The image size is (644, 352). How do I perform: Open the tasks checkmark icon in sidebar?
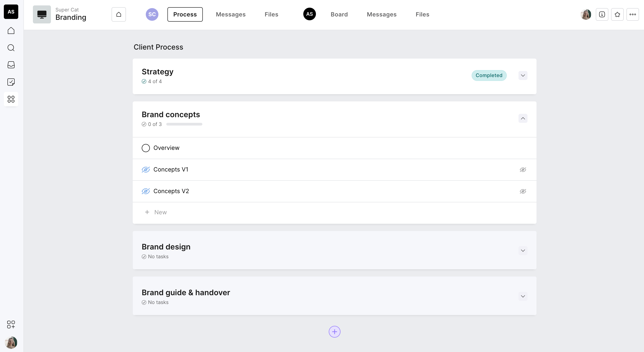11,82
